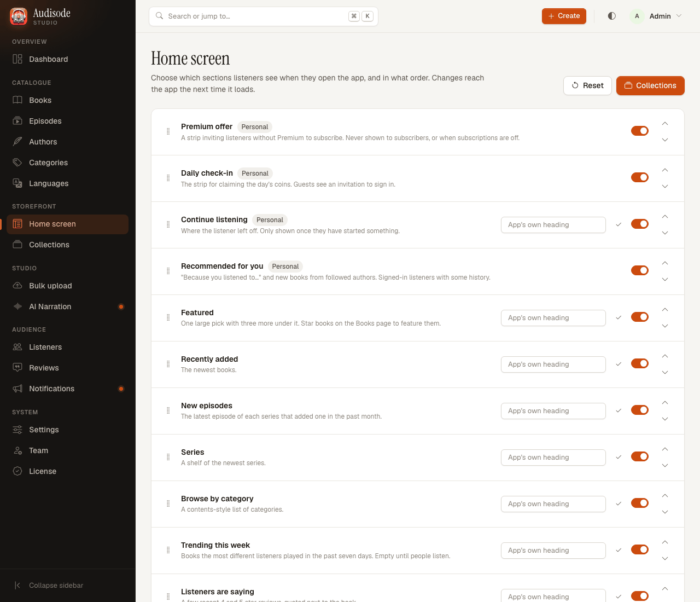The image size is (700, 602).
Task: Toggle Continue listening section off
Action: tap(640, 224)
